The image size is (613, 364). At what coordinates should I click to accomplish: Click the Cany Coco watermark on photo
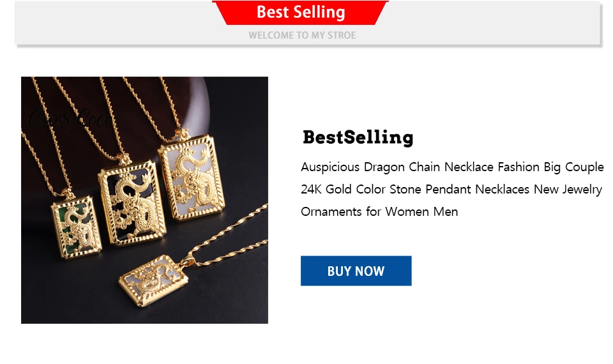pyautogui.click(x=68, y=118)
